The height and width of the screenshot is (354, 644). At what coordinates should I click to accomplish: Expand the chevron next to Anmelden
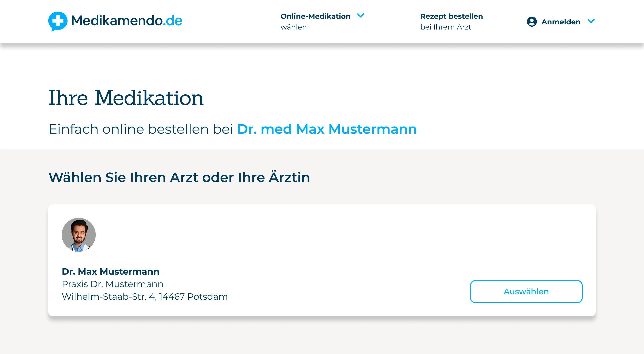591,21
